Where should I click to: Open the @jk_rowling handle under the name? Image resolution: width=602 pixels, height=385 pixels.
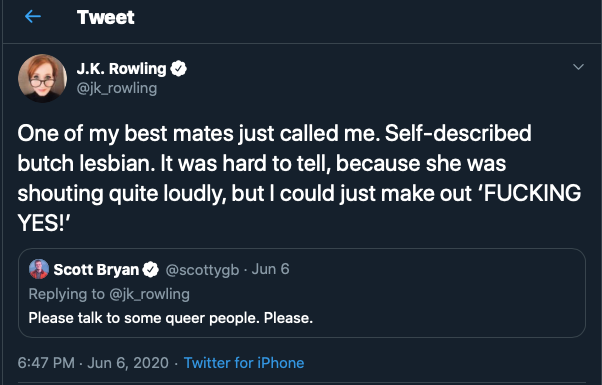(x=117, y=89)
